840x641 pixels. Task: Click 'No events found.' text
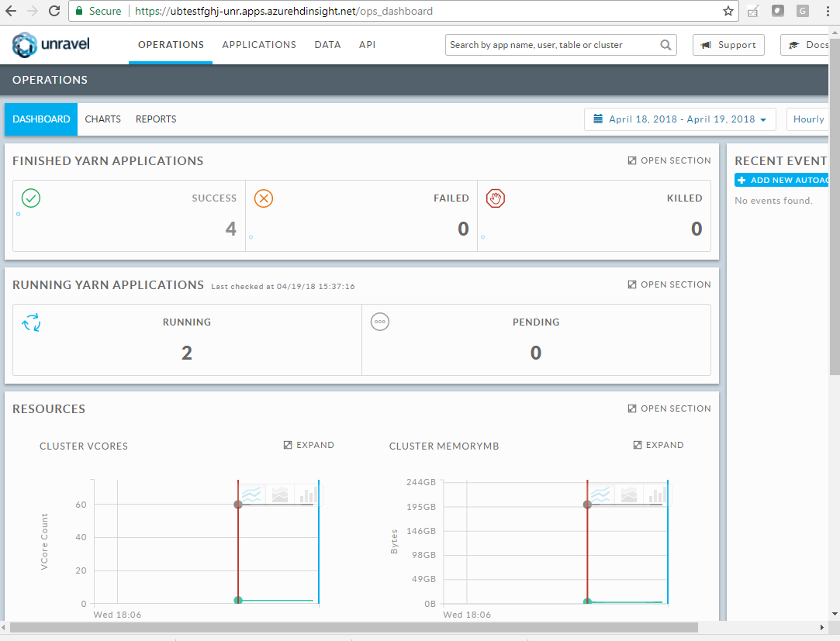[773, 200]
